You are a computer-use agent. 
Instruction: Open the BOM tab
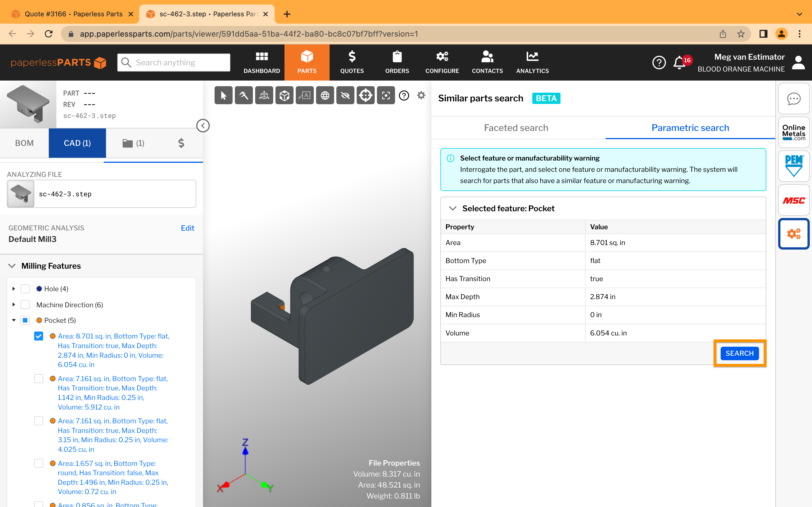(x=24, y=143)
